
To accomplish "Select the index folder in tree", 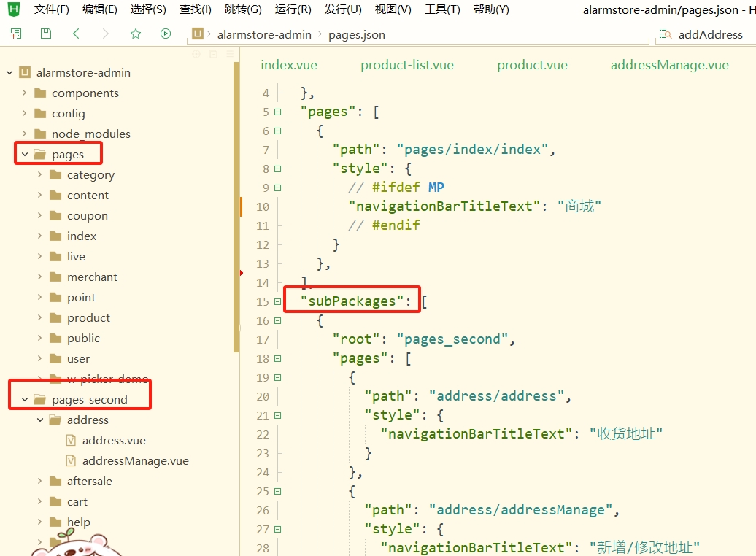I will tap(82, 236).
